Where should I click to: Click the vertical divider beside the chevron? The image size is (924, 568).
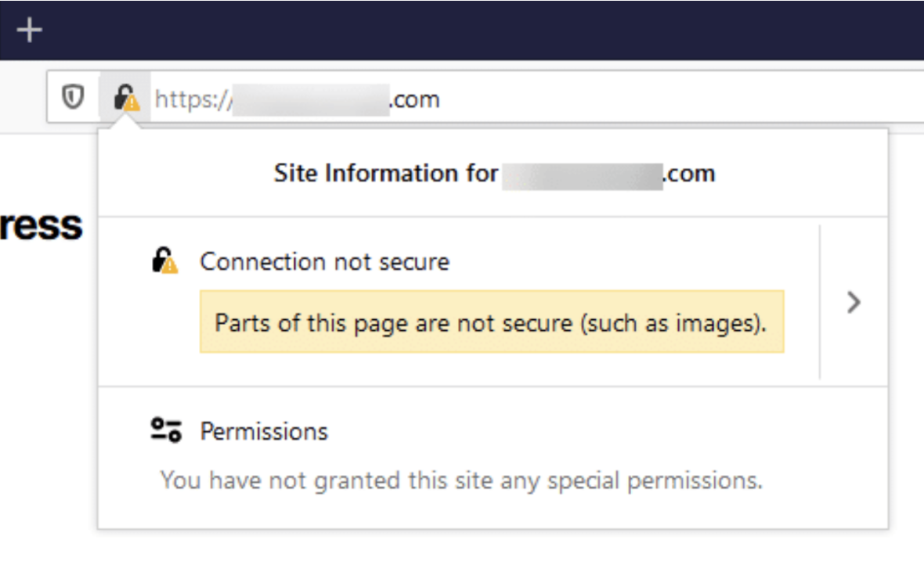(x=820, y=302)
